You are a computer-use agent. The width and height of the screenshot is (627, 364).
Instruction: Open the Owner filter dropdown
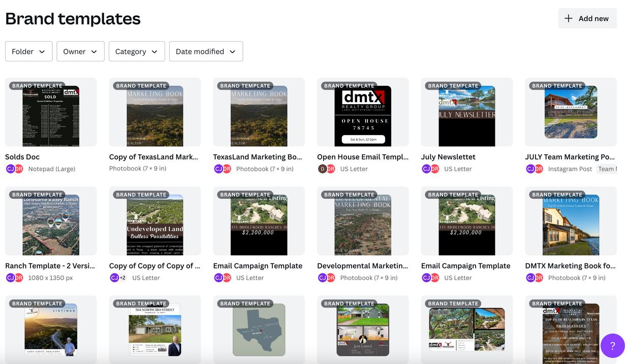(x=80, y=51)
